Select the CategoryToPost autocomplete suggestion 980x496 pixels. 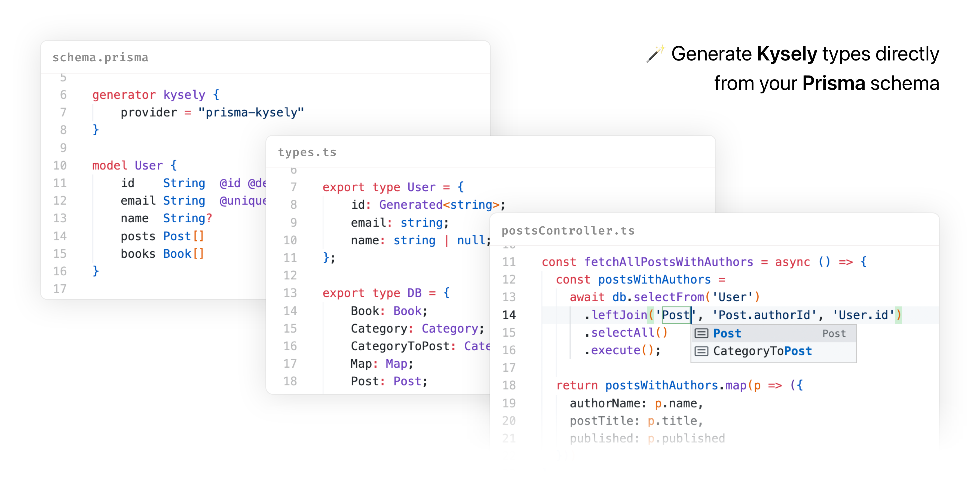(762, 351)
